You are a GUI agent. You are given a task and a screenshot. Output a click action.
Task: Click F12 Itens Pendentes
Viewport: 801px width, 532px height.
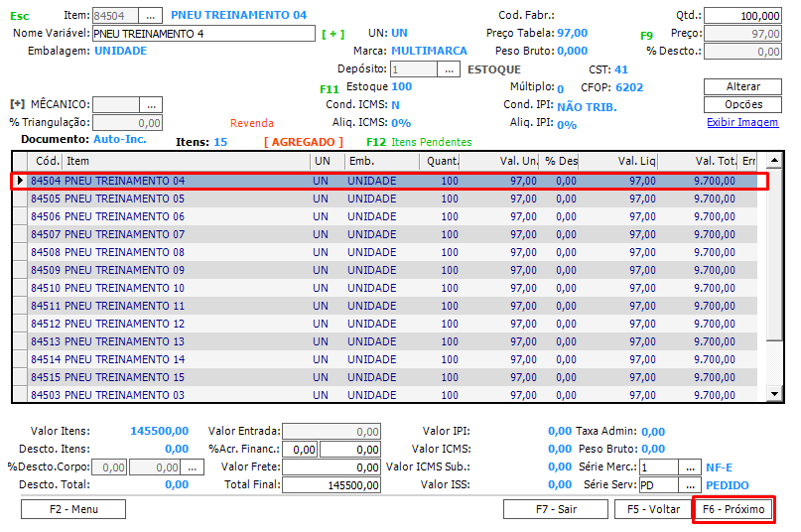419,142
